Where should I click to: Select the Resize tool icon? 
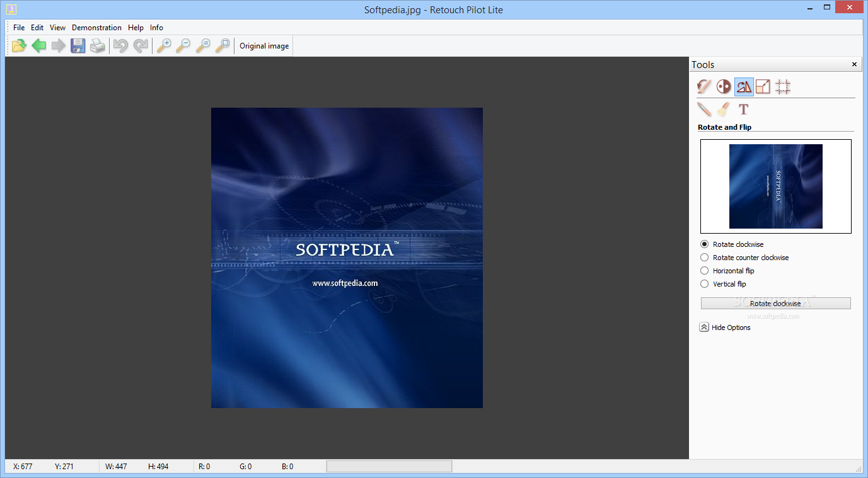(x=763, y=86)
